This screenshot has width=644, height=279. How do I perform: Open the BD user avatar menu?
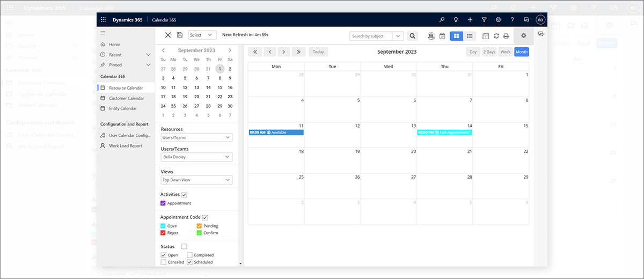pyautogui.click(x=540, y=20)
